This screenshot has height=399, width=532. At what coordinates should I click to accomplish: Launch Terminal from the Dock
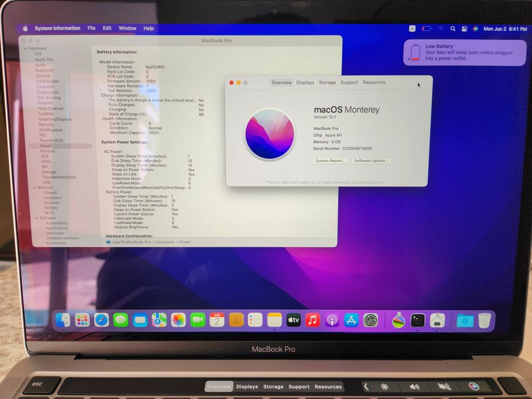417,320
